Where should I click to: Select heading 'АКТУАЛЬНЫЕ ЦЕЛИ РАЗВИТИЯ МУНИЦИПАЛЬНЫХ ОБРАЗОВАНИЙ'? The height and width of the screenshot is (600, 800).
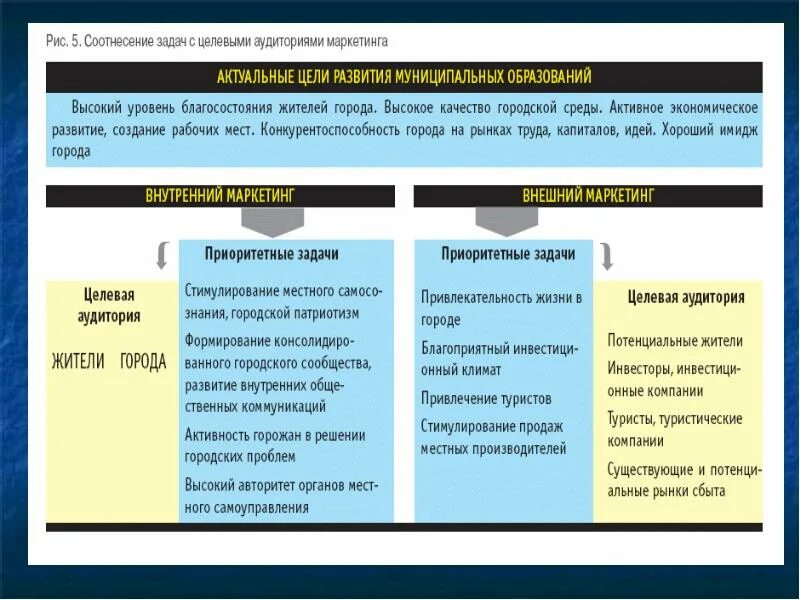[x=404, y=77]
